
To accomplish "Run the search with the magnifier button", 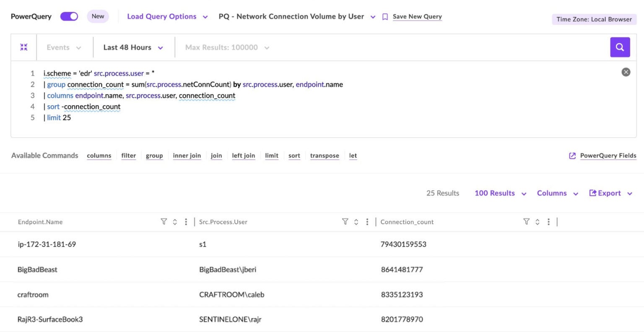I will pyautogui.click(x=620, y=47).
